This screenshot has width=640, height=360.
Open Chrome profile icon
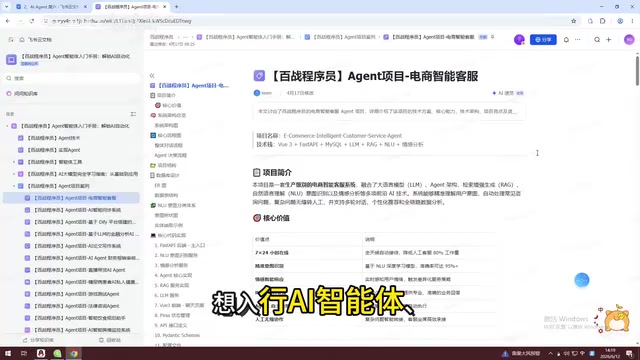(620, 21)
